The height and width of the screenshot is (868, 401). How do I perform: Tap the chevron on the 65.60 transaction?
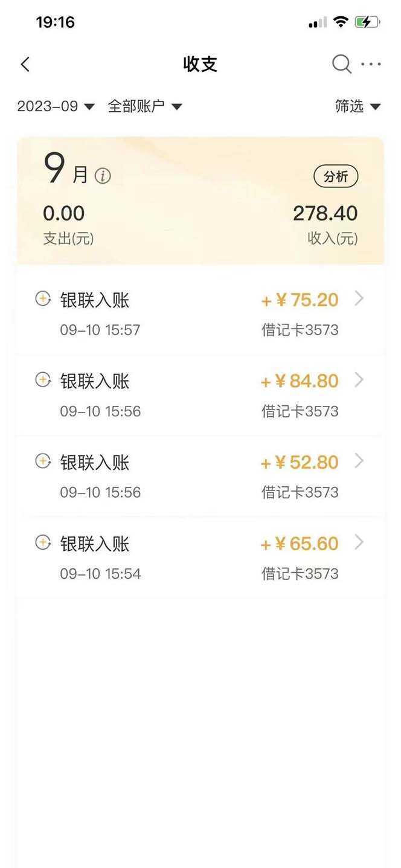click(359, 543)
